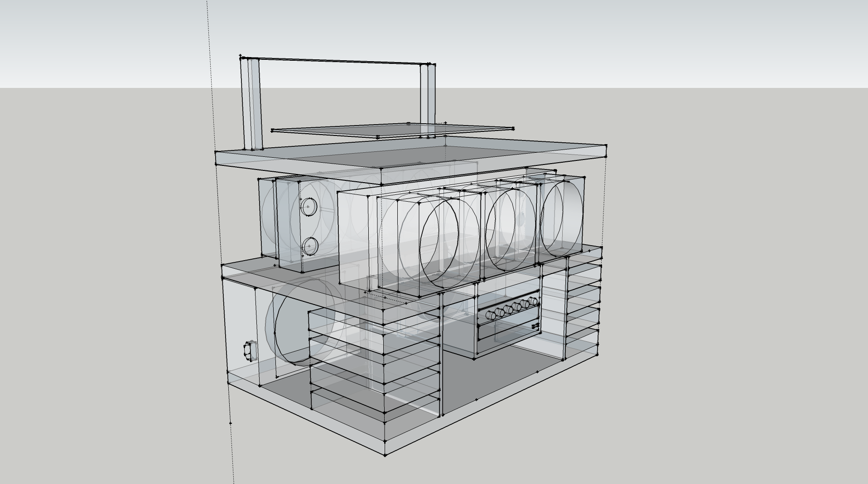Select the upper round port on the side box
This screenshot has height=484, width=868.
point(309,207)
